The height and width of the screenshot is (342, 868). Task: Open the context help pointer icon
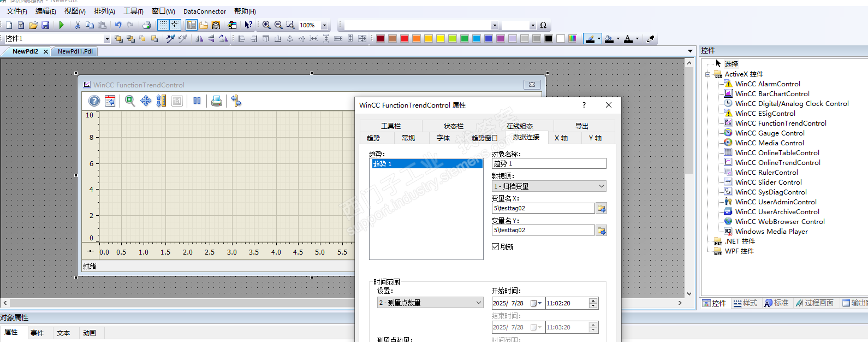coord(248,25)
